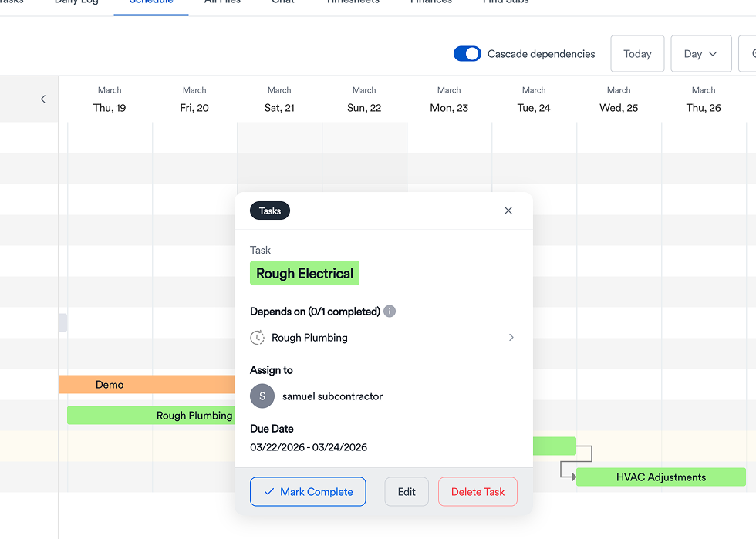Click the green Rough Electrical bar end segment
The width and height of the screenshot is (756, 539).
coord(555,446)
